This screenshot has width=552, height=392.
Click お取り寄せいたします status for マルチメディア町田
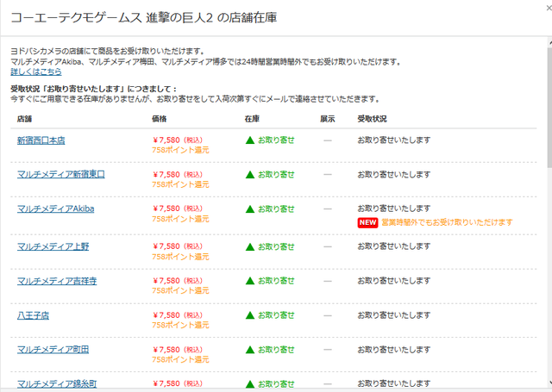[x=394, y=350]
